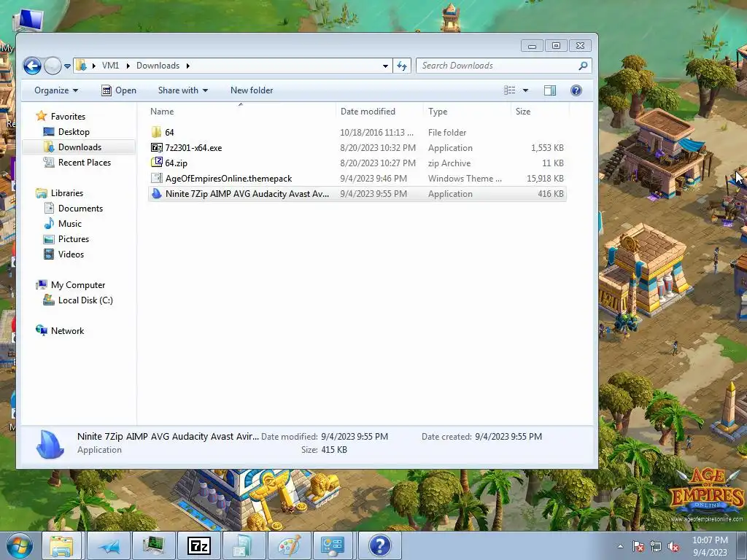Open Local Disk (C:)
The width and height of the screenshot is (747, 560).
(x=85, y=300)
